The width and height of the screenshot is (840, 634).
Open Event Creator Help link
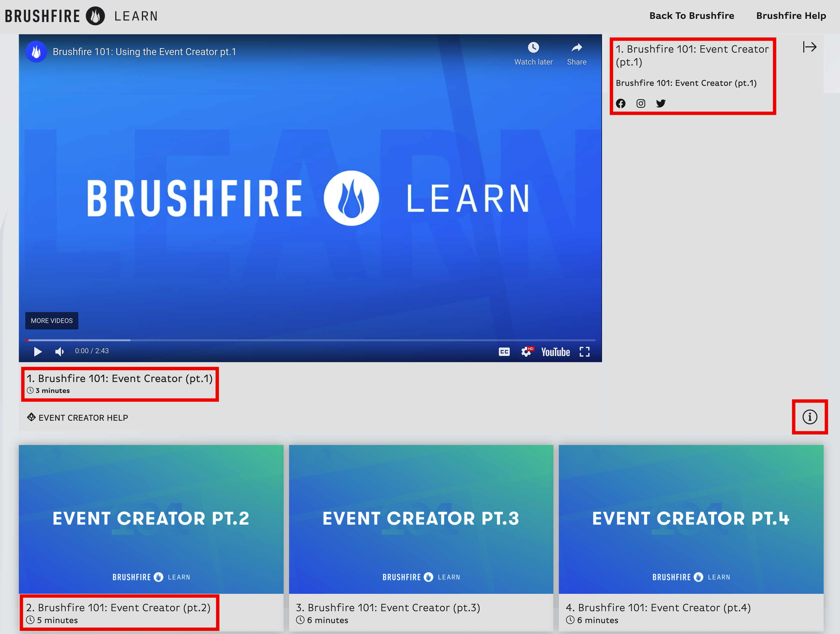tap(77, 417)
